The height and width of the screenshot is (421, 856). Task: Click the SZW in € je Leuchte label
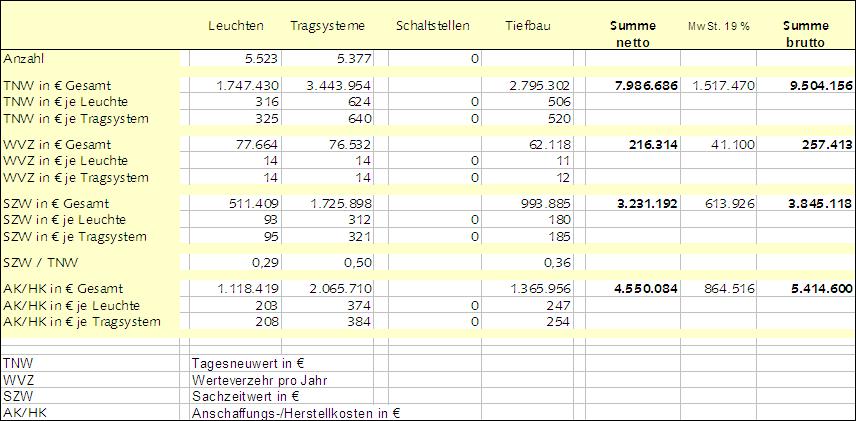(x=64, y=220)
